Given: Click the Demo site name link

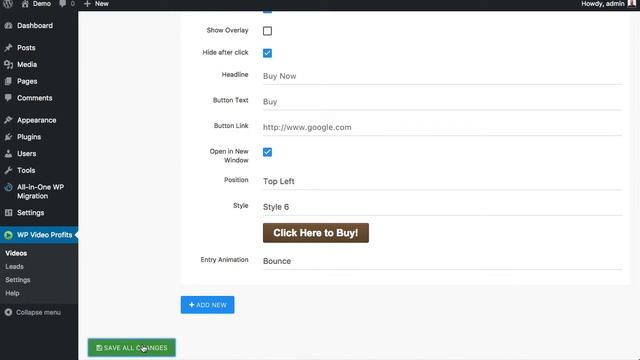Looking at the screenshot, I should [x=42, y=4].
